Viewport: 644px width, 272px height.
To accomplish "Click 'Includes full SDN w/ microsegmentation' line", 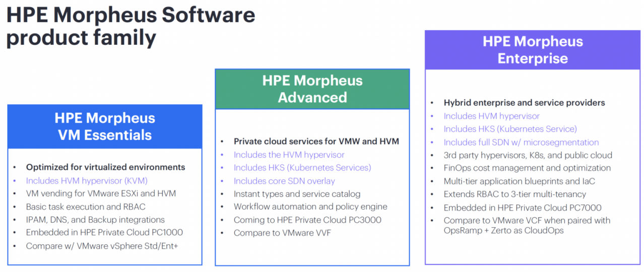I will point(522,142).
